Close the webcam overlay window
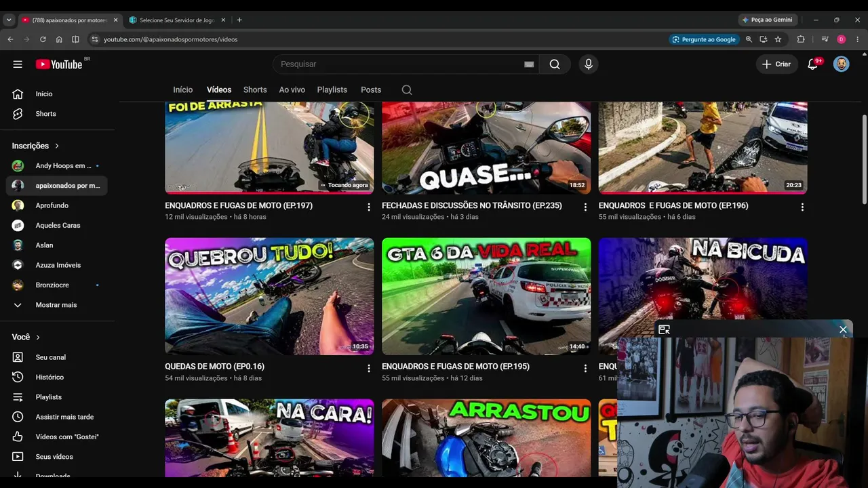Screen dimensions: 868x488 (x=843, y=330)
